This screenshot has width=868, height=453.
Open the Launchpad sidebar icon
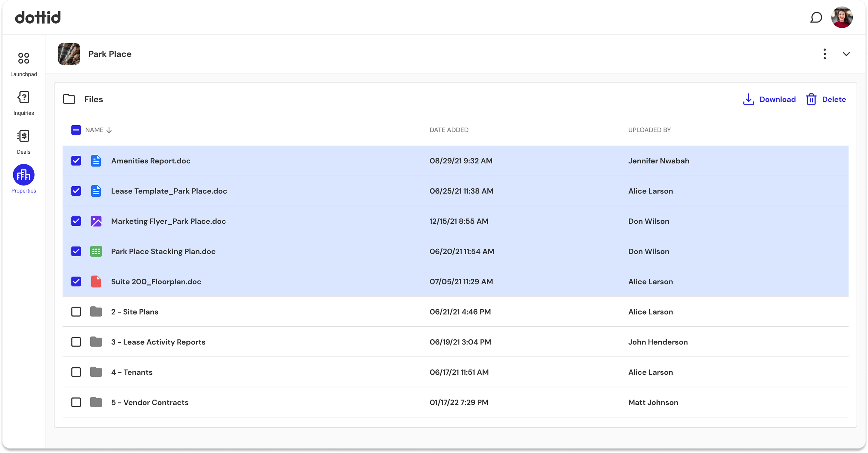24,58
